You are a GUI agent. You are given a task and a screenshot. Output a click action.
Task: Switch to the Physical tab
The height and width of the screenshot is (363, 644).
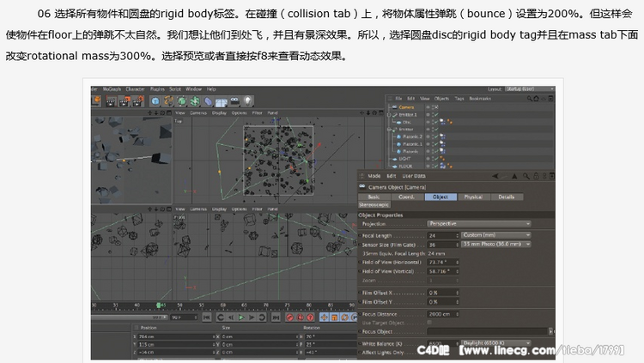tap(473, 197)
